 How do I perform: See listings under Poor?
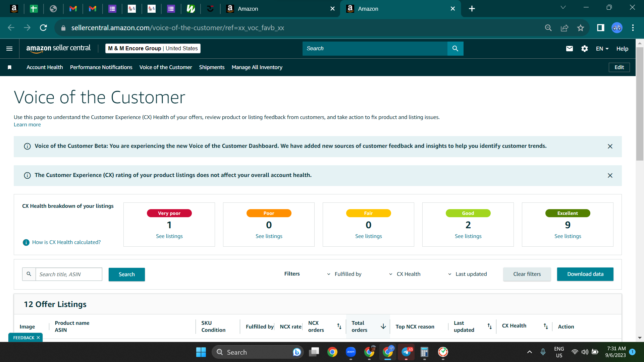(269, 236)
